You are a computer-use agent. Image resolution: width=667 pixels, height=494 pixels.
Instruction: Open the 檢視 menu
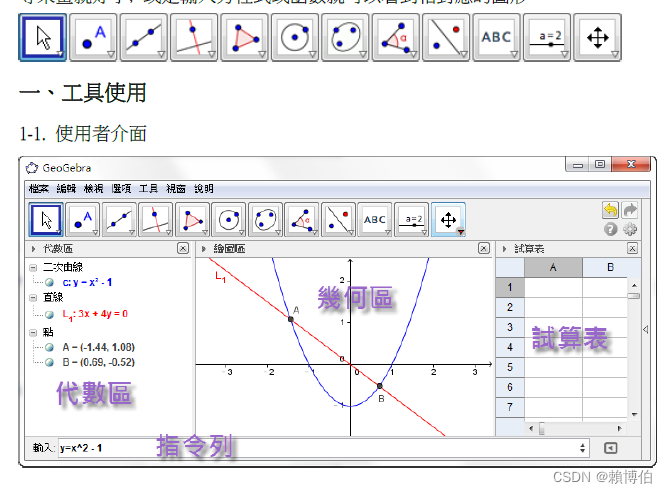[x=94, y=188]
